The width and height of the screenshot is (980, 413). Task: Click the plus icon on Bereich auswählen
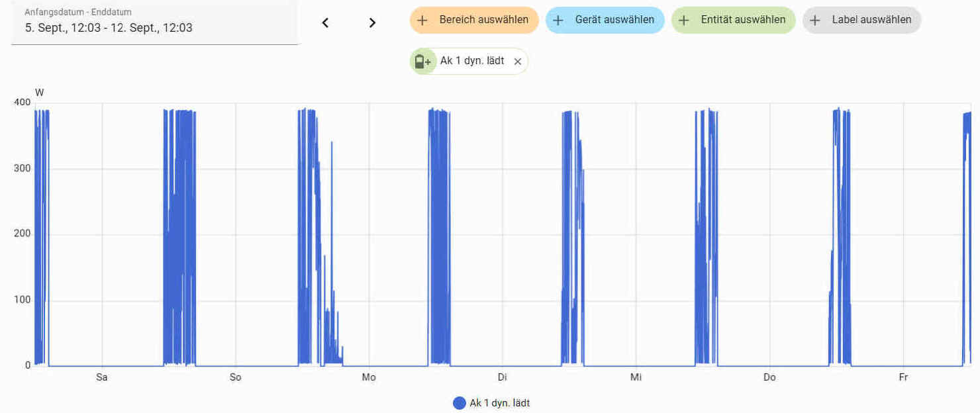coord(422,21)
